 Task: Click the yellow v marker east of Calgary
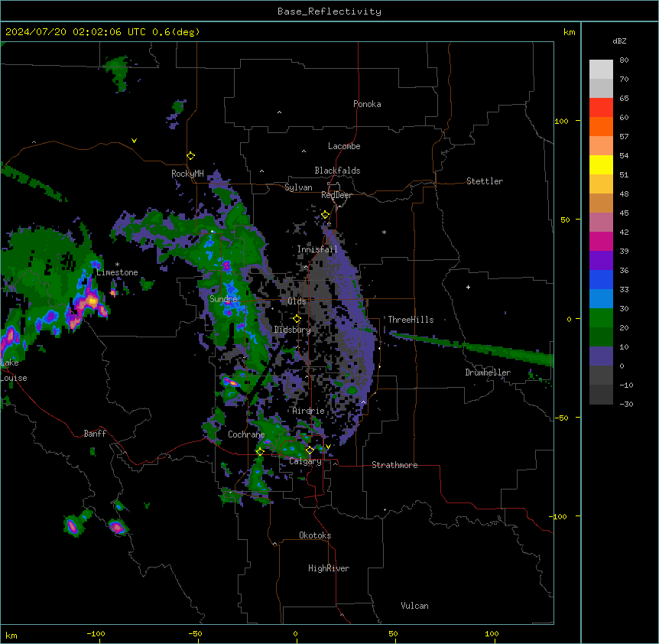click(x=328, y=447)
